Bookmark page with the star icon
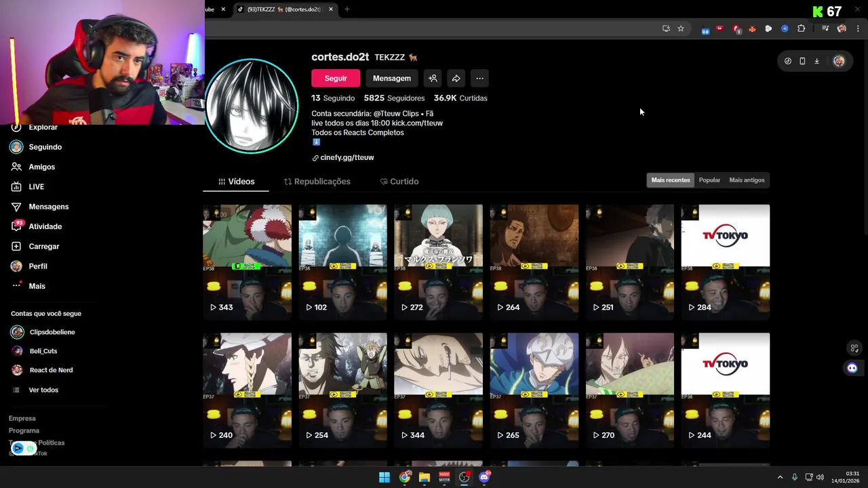The height and width of the screenshot is (488, 868). pos(681,28)
